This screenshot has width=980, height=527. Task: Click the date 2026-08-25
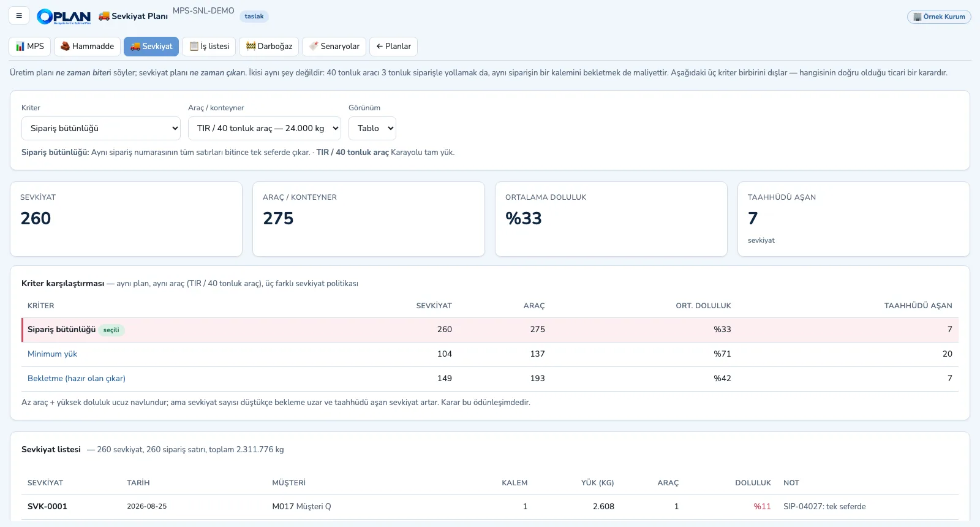coord(146,507)
